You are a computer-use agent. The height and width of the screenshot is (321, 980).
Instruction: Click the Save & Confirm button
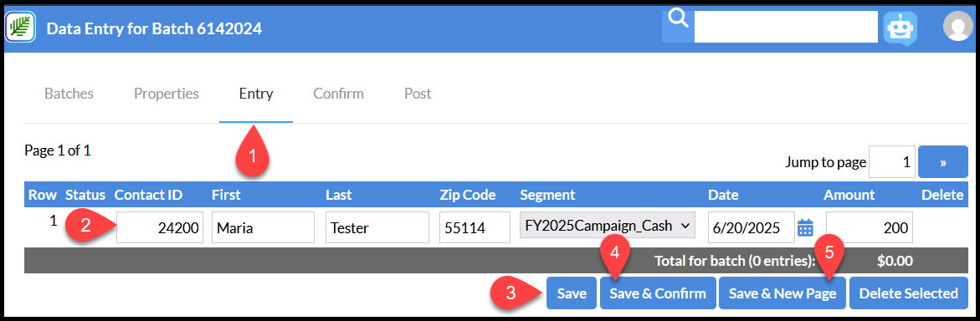(x=658, y=293)
